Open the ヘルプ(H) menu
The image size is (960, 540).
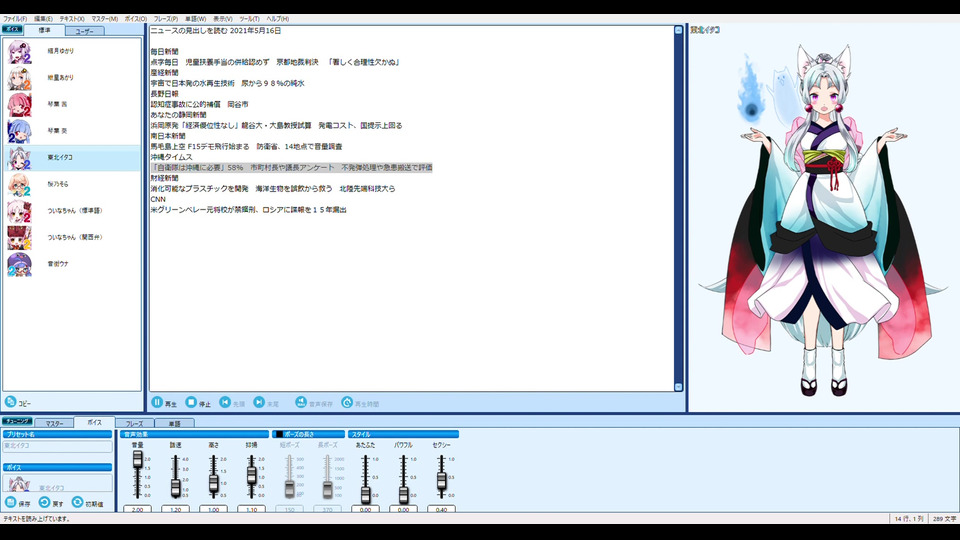point(278,19)
